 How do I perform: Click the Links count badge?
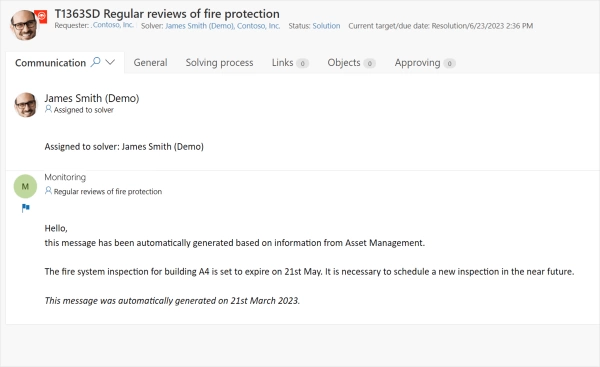[302, 63]
